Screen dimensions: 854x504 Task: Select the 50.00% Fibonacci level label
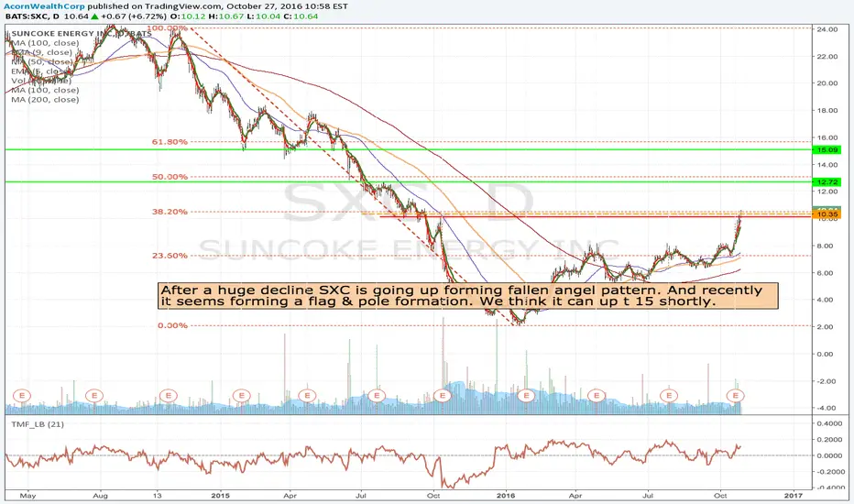[170, 177]
